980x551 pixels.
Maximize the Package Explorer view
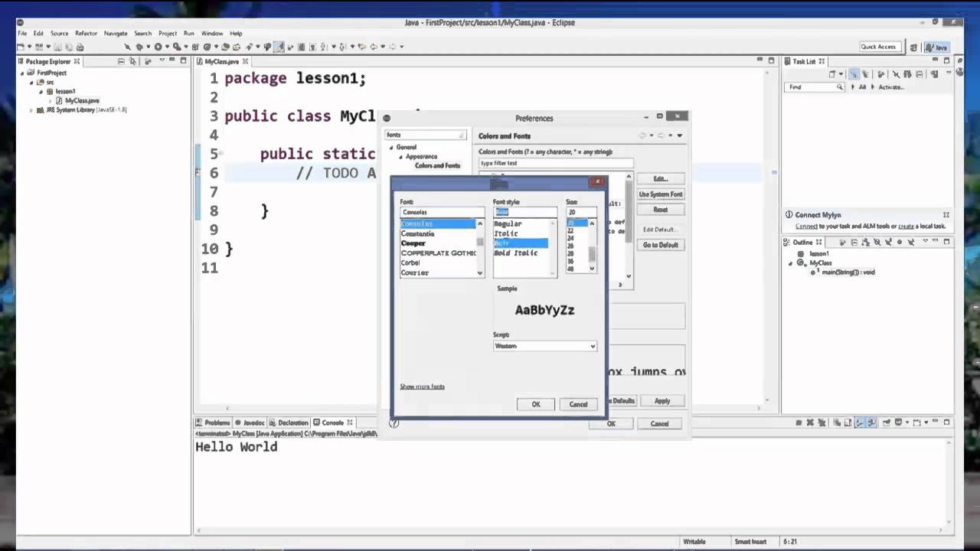[183, 61]
